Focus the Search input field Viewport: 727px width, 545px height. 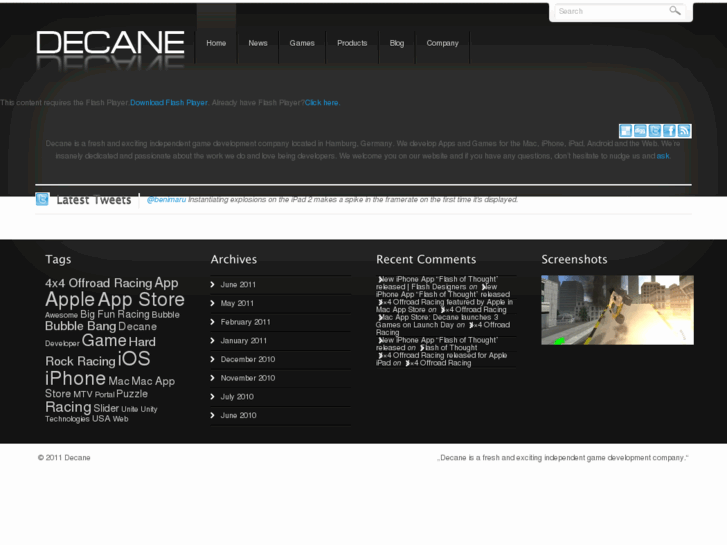611,11
